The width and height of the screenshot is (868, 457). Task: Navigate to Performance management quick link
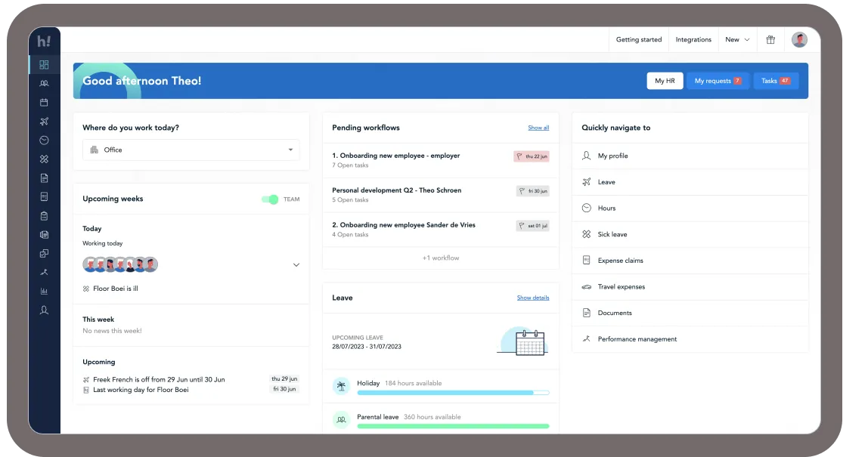[x=690, y=339]
